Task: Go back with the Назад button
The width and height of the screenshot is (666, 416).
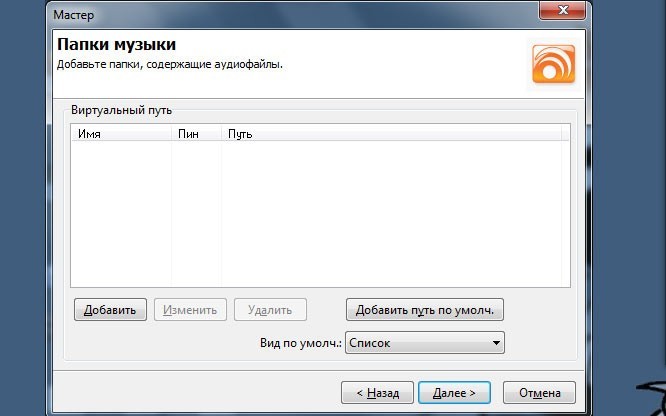Action: pyautogui.click(x=376, y=392)
